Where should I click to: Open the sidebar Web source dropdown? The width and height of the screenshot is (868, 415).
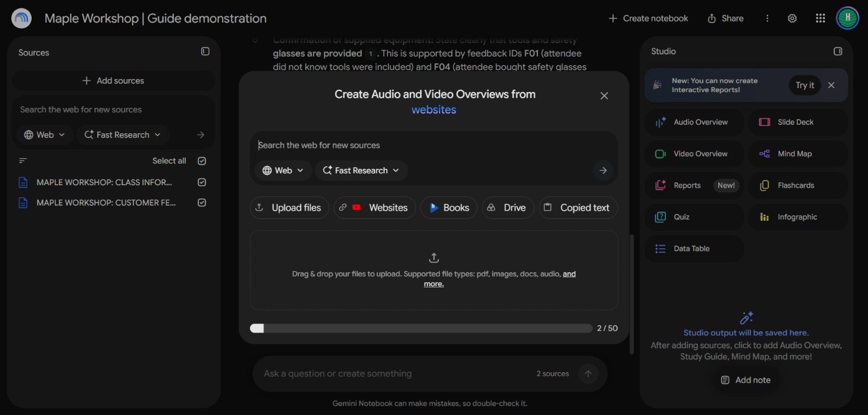[45, 135]
